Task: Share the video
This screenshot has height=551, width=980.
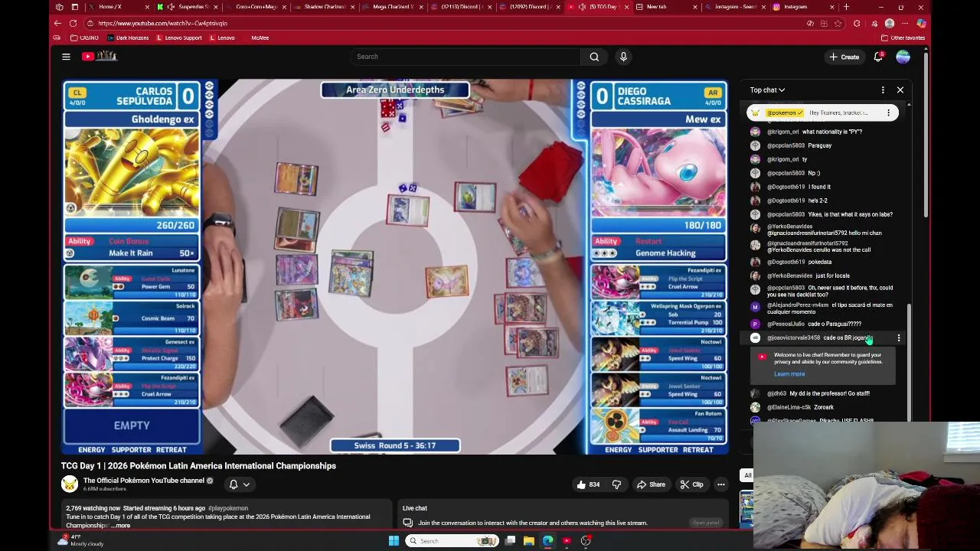Action: pos(651,484)
